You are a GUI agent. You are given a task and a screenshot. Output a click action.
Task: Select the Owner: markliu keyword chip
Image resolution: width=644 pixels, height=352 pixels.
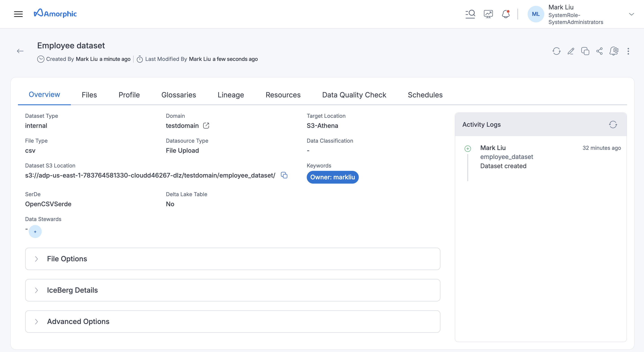click(333, 177)
